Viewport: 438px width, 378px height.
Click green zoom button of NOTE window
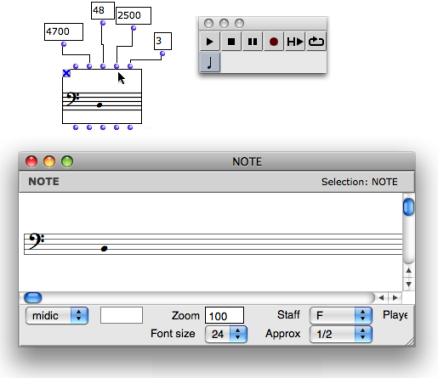coord(67,161)
